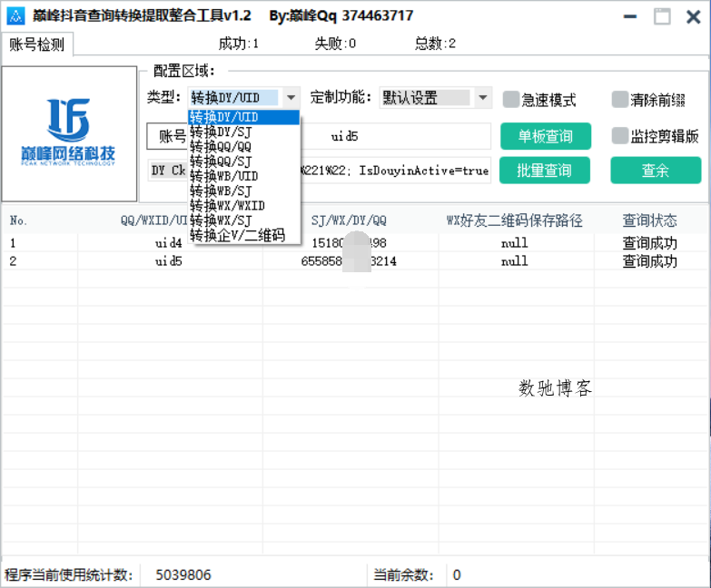Pick the 转换WX/WXID option
This screenshot has width=711, height=588.
[244, 206]
